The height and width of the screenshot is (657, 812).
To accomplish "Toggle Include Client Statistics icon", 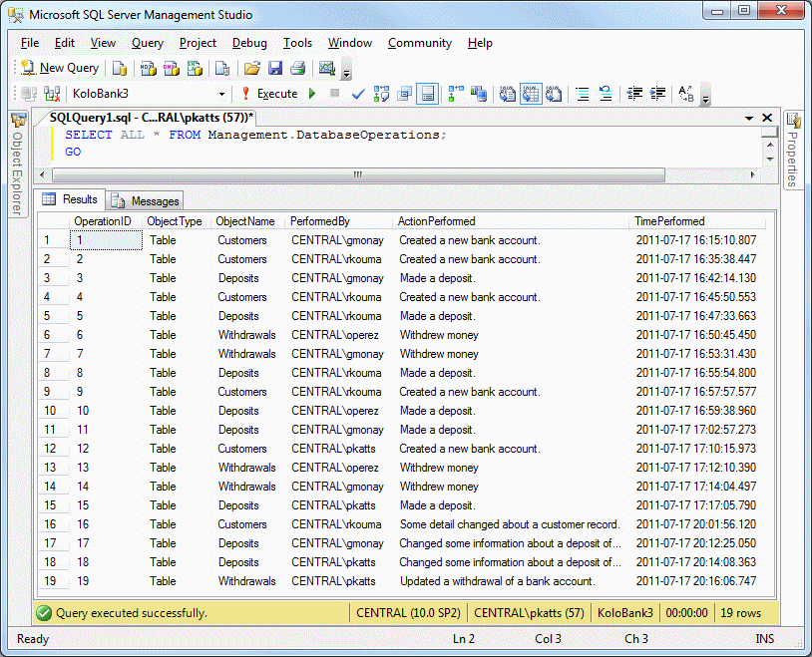I will (479, 94).
